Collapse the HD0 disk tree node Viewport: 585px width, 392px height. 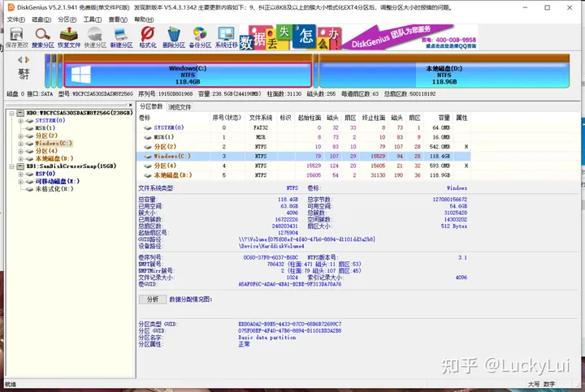click(10, 113)
